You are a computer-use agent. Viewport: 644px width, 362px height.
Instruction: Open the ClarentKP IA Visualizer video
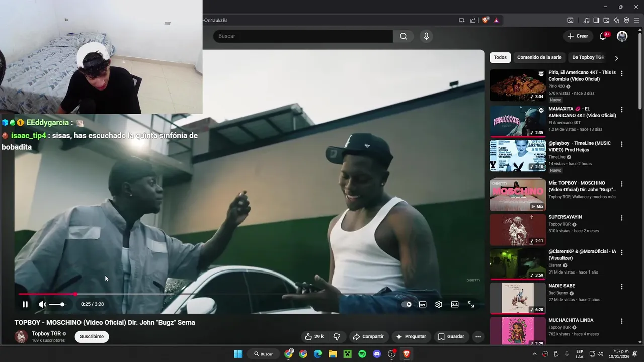tap(582, 255)
